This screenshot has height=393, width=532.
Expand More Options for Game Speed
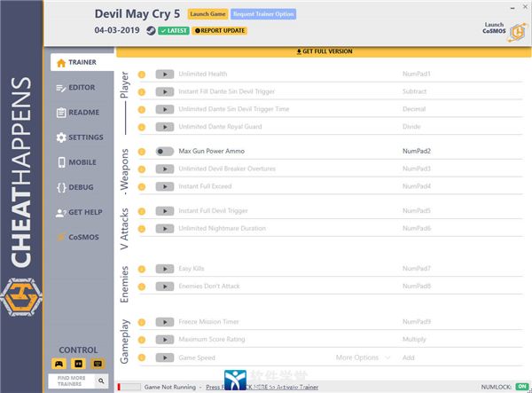tap(363, 358)
